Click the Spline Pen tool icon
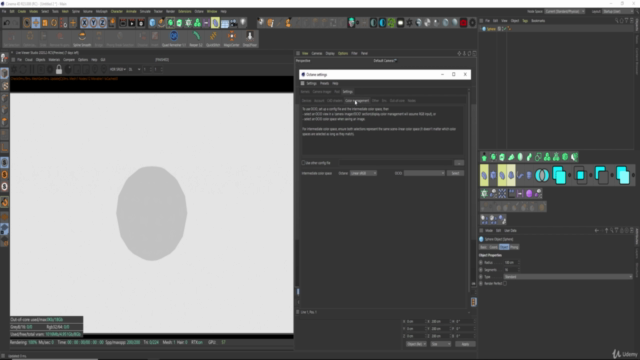The width and height of the screenshot is (640, 360). [161, 23]
